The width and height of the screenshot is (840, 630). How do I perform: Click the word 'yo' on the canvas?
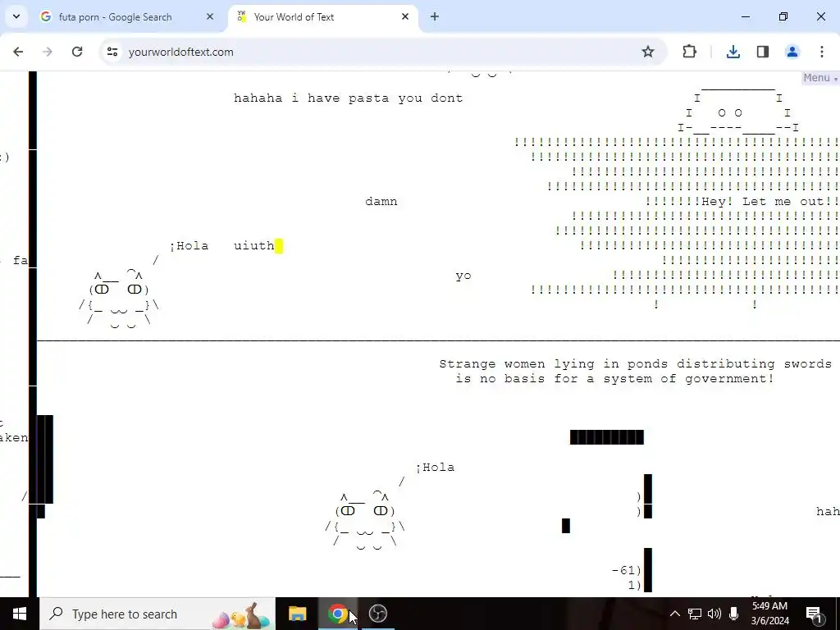(463, 276)
